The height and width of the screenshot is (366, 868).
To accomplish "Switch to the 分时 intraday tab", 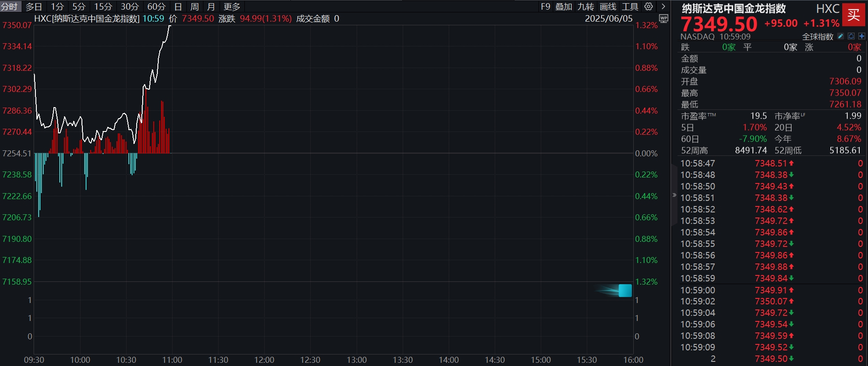I will point(9,6).
